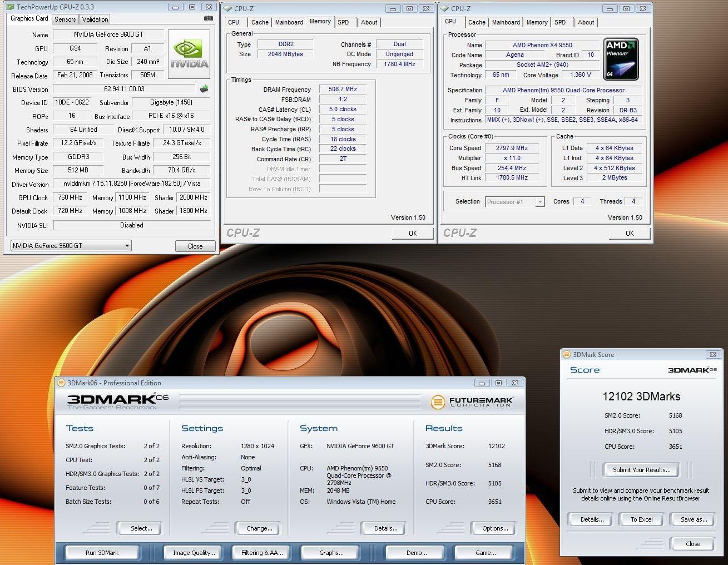Click the GPU Name field NVIDIA GeForce 9600 GT

point(108,34)
